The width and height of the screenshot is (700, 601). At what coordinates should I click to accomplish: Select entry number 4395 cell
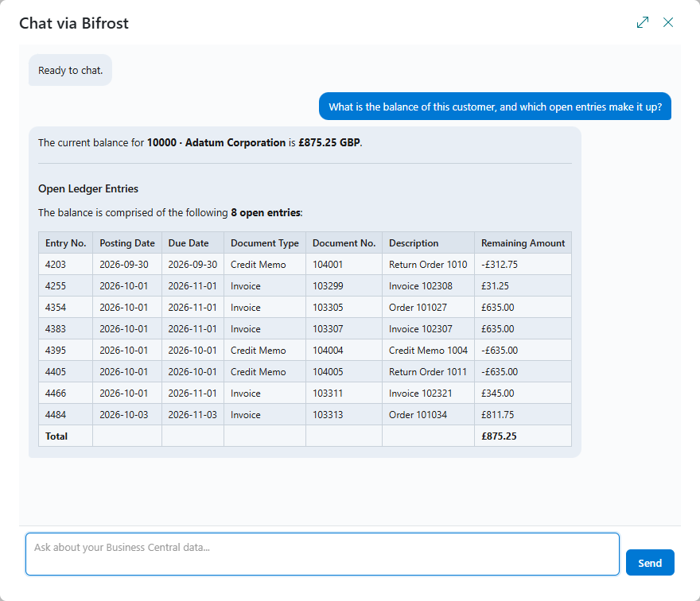65,351
